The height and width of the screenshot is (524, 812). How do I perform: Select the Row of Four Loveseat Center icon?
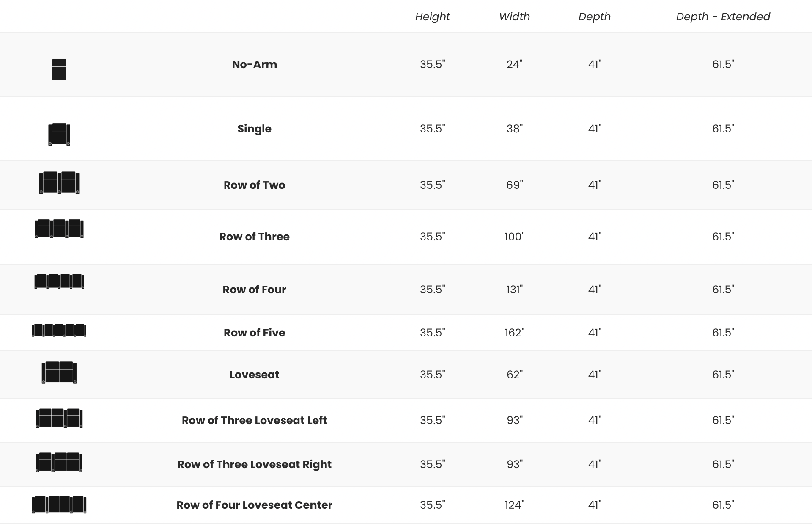pos(59,505)
